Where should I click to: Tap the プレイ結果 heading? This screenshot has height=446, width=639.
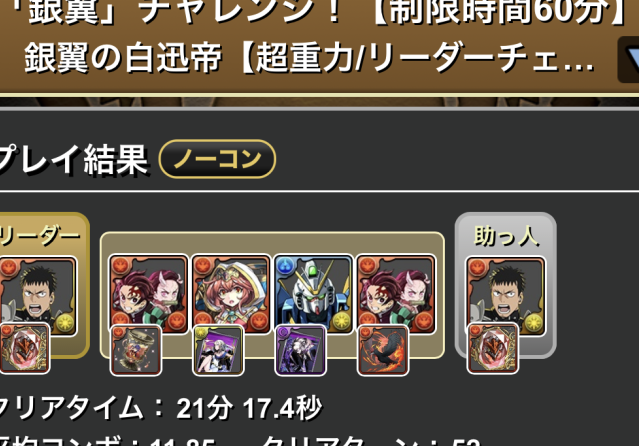(73, 160)
